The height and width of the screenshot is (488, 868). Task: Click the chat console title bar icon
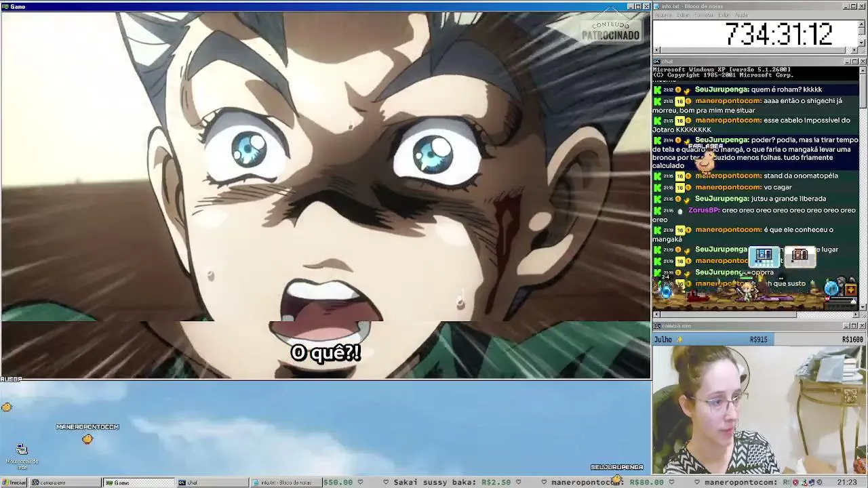tap(656, 62)
